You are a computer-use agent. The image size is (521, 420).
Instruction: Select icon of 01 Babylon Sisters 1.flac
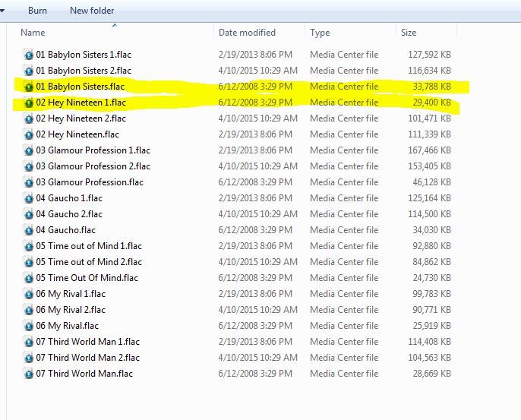pyautogui.click(x=29, y=55)
